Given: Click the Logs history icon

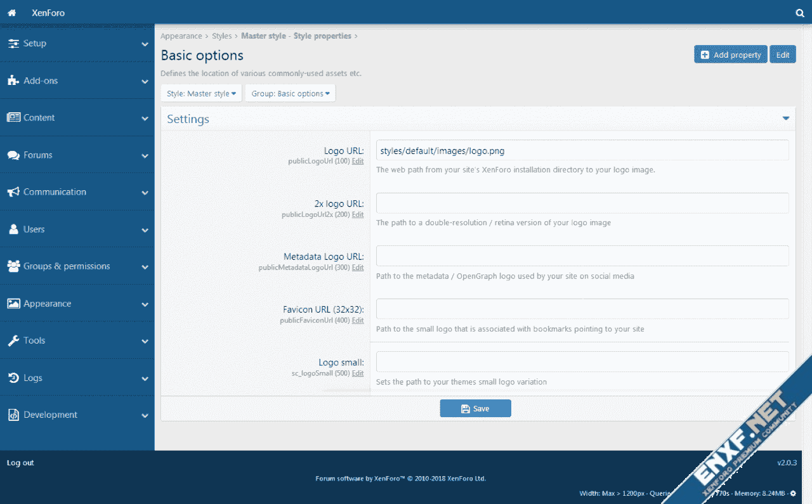Looking at the screenshot, I should point(13,378).
